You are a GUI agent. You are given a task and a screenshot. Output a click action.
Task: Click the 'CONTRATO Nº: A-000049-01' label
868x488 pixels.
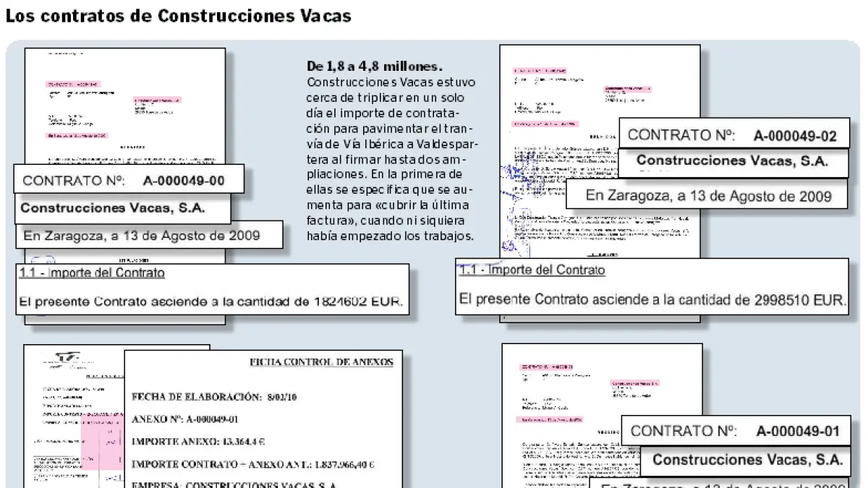[735, 432]
